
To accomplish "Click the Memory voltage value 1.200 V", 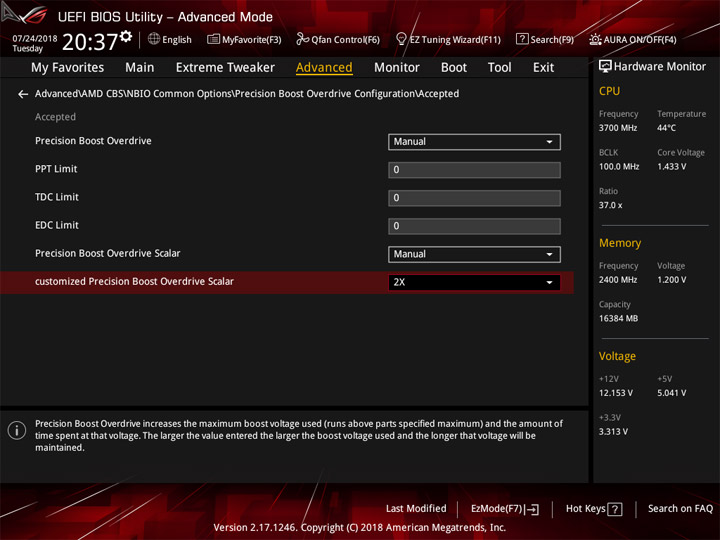I will click(671, 280).
